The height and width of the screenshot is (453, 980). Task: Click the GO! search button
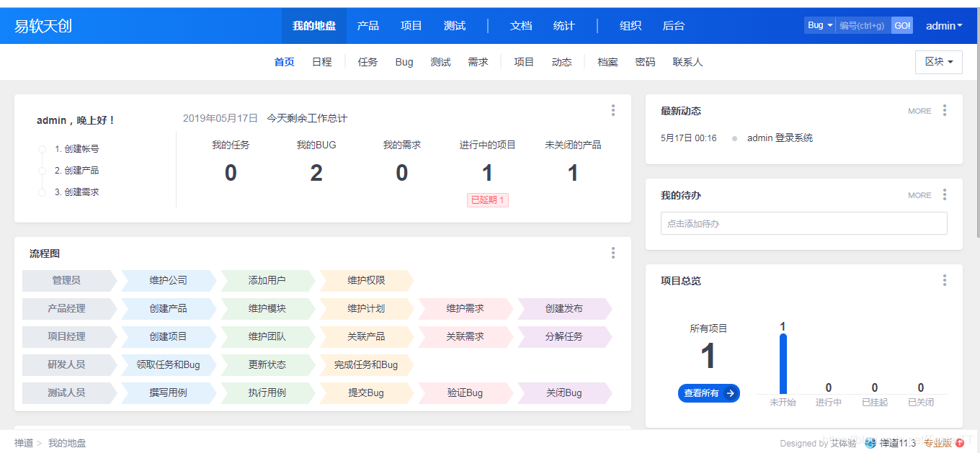click(901, 24)
